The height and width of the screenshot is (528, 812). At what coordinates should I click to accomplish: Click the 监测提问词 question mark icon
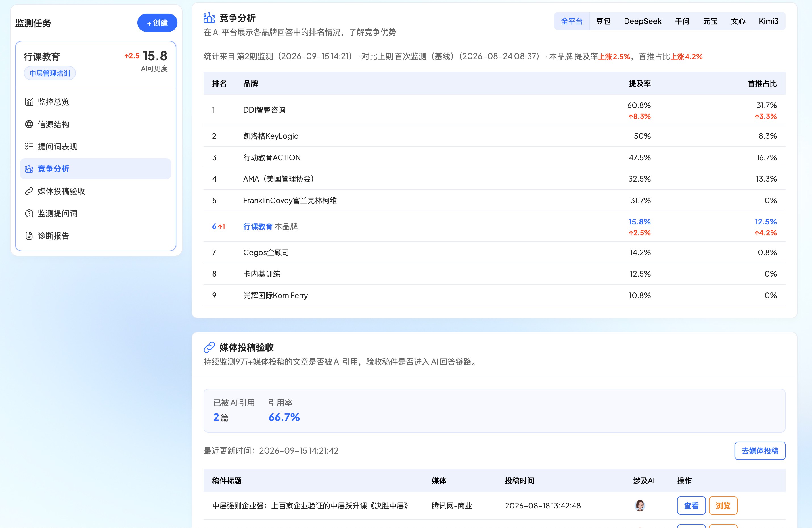[x=29, y=213]
